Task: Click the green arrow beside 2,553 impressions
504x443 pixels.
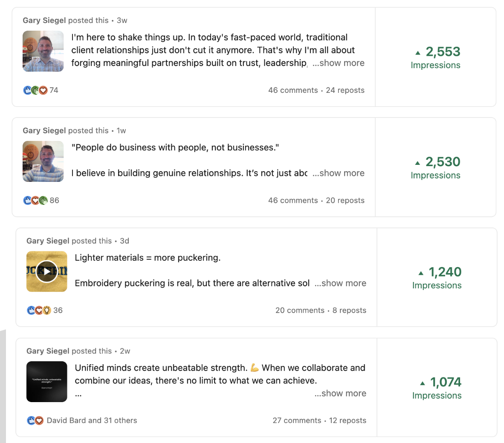Action: click(x=418, y=53)
